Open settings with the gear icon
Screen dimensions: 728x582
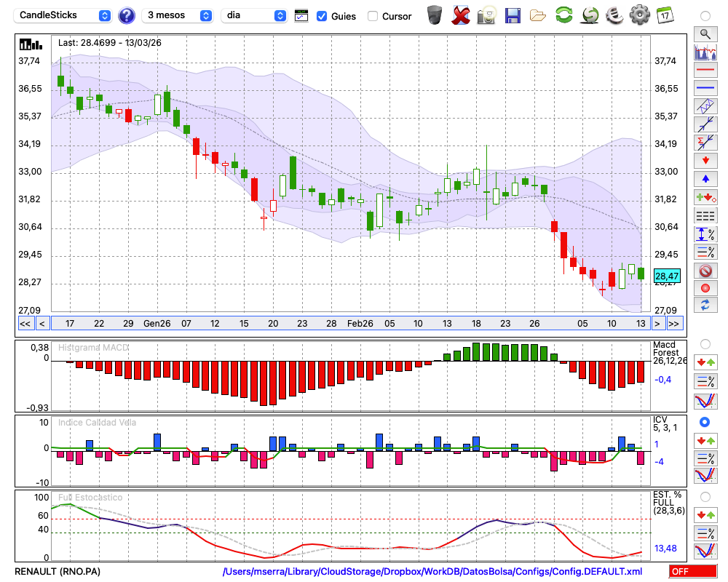pos(639,15)
